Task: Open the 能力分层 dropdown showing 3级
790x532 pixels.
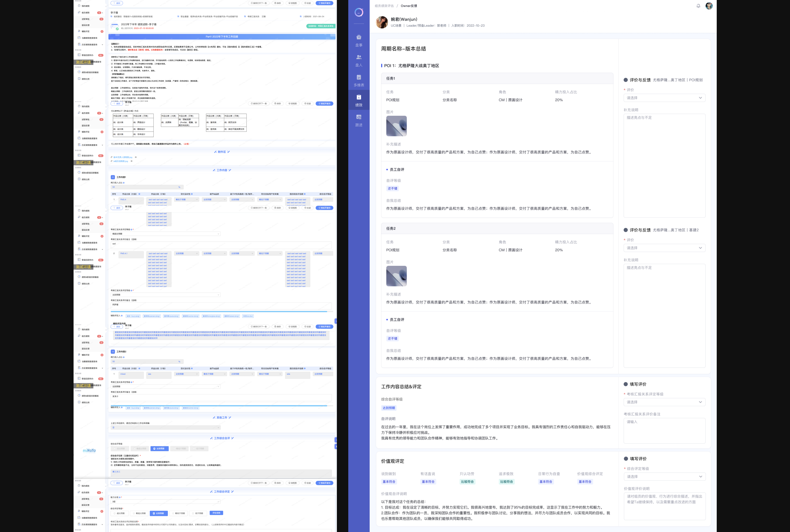Action: point(165,502)
